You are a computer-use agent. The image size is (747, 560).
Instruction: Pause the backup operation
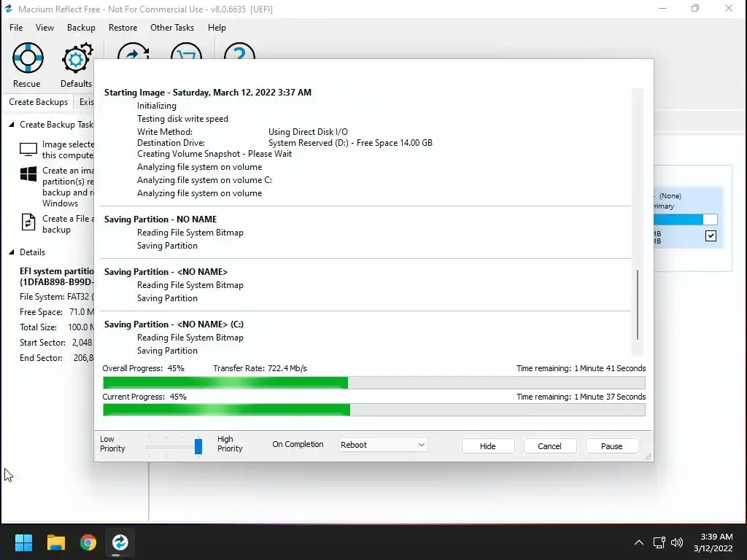pos(612,446)
